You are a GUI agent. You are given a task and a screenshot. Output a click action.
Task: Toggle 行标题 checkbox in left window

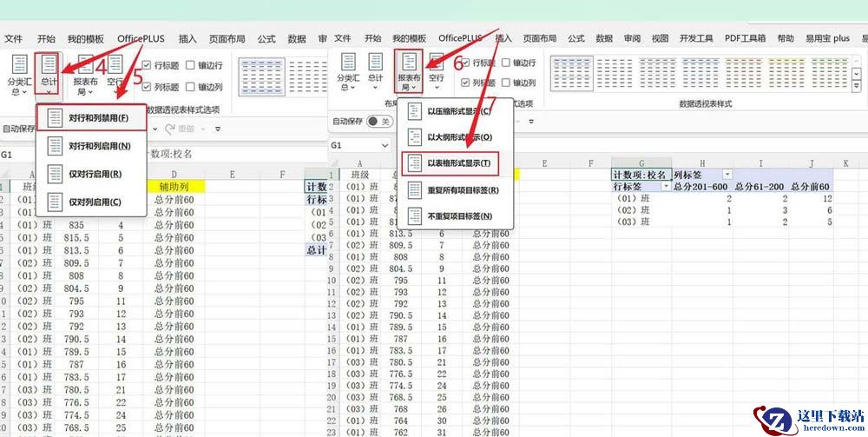[147, 65]
